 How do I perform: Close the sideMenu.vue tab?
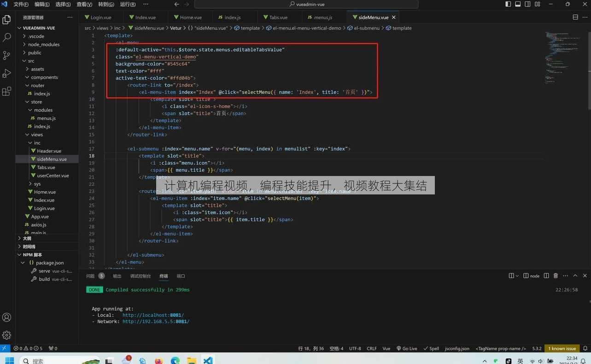(x=394, y=18)
